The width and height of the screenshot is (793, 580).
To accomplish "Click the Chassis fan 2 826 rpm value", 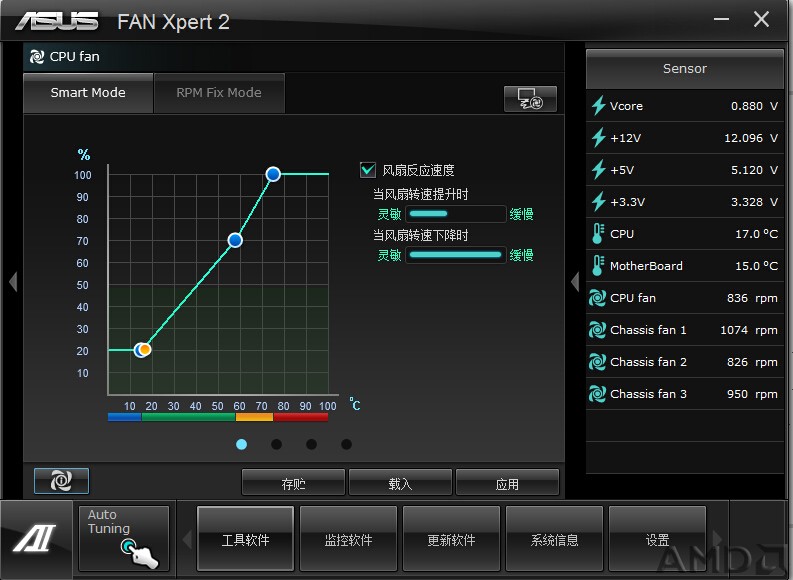I will coord(752,362).
